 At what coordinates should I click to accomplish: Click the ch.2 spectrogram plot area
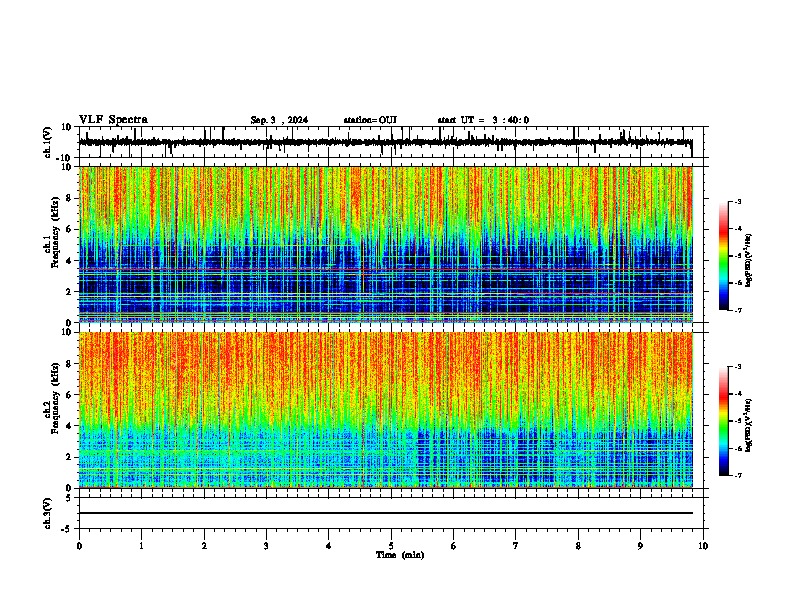[386, 410]
